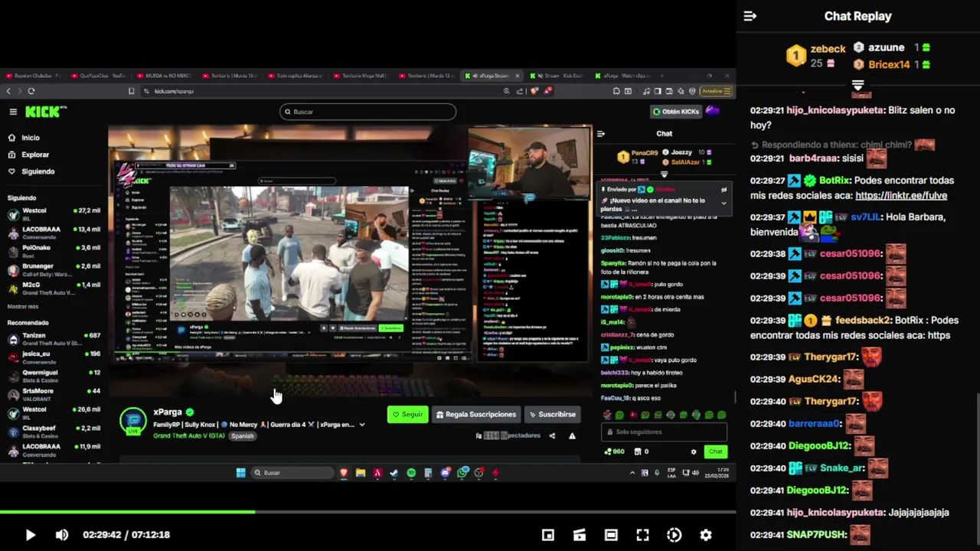Viewport: 980px width, 551px height.
Task: Click the 960 channel points icon
Action: point(614,452)
